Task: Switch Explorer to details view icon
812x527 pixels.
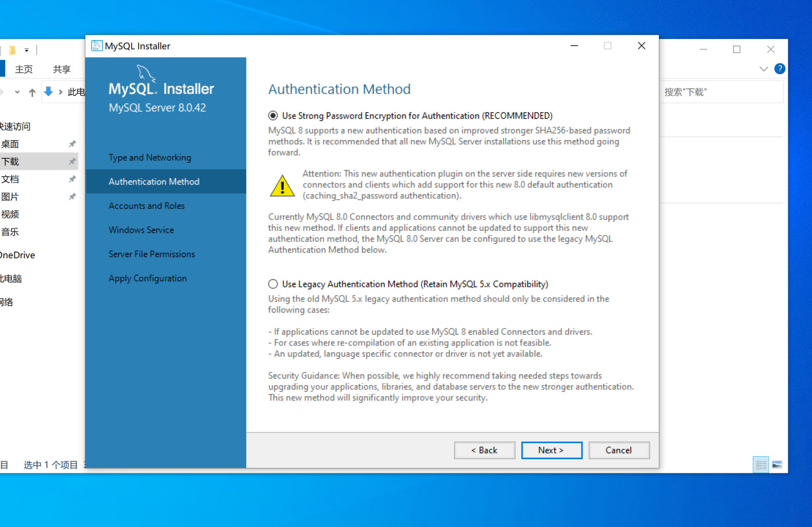Action: (761, 465)
